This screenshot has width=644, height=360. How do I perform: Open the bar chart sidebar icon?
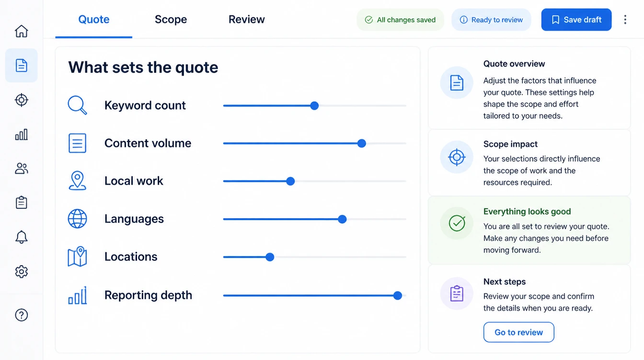tap(21, 135)
